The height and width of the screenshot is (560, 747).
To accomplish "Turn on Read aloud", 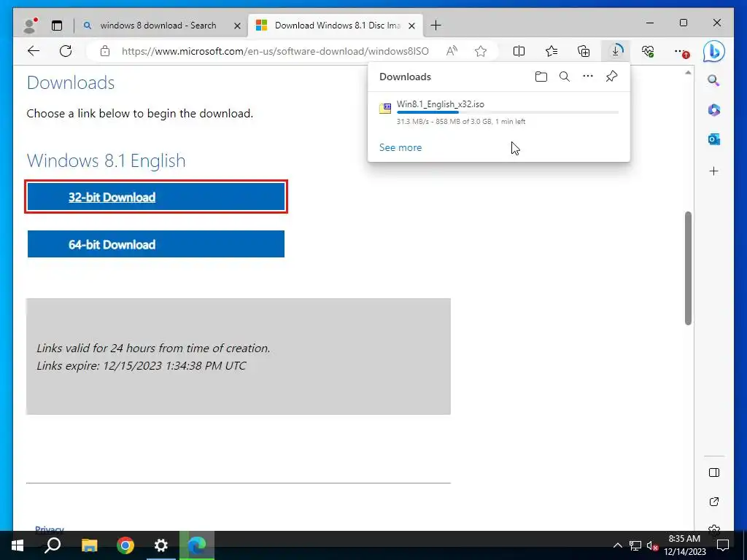I will 452,51.
